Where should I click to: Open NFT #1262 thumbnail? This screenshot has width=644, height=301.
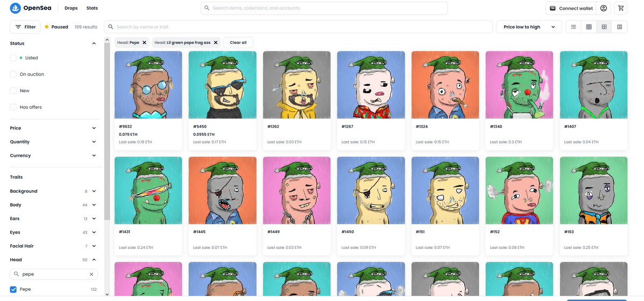click(297, 85)
